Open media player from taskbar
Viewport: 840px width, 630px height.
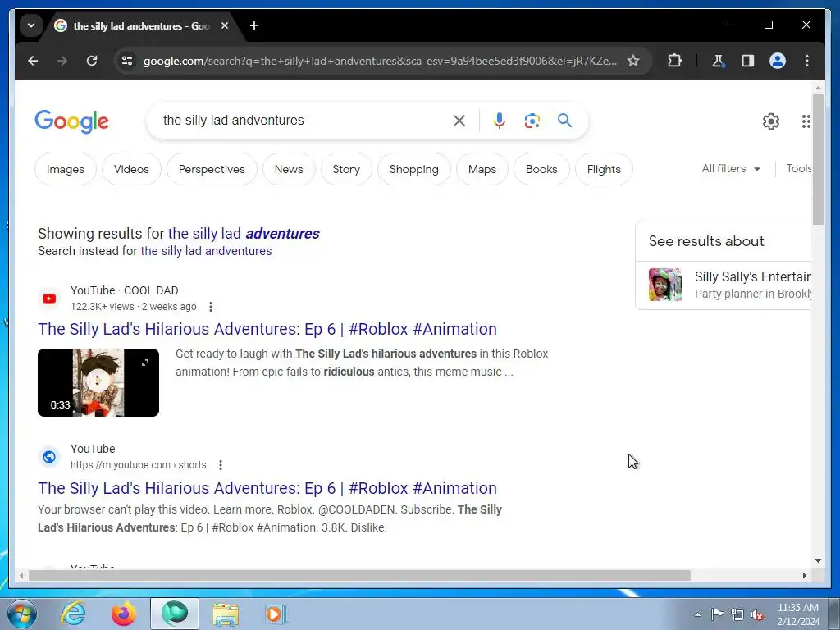click(276, 614)
